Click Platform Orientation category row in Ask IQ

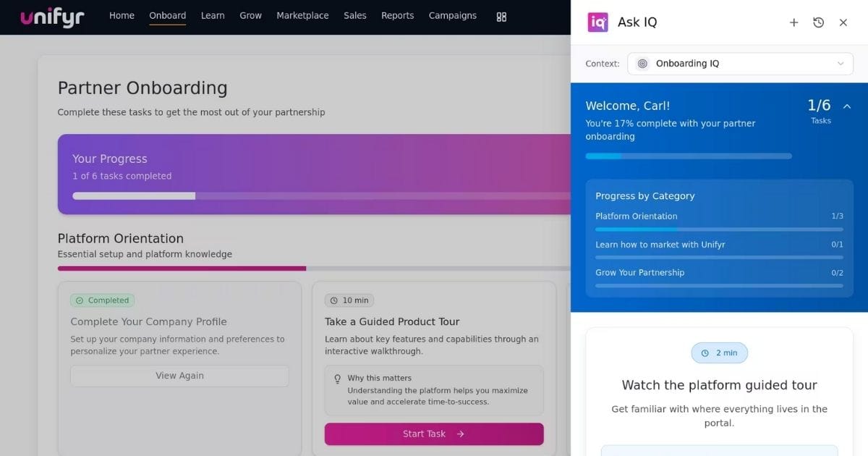tap(719, 221)
